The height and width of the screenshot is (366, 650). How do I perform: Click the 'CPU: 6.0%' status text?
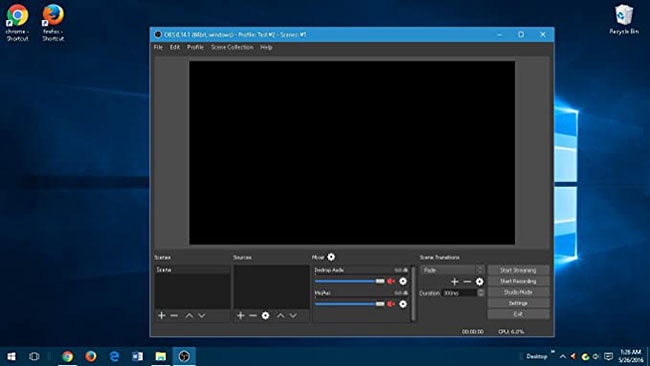(x=511, y=332)
